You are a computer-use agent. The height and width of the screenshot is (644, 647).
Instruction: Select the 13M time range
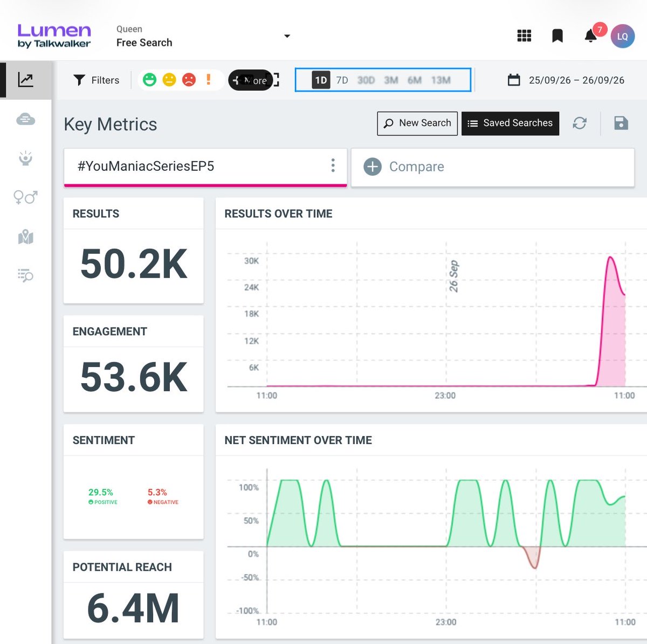pyautogui.click(x=440, y=80)
